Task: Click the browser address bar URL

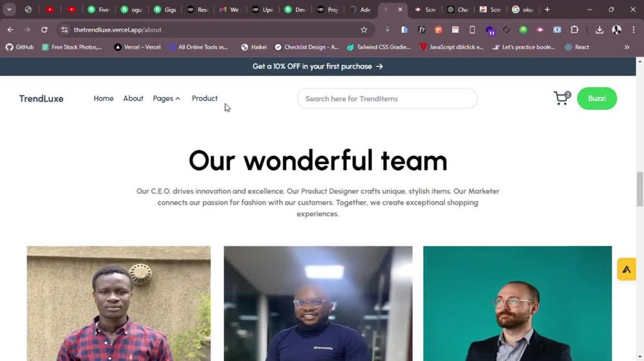Action: 117,30
